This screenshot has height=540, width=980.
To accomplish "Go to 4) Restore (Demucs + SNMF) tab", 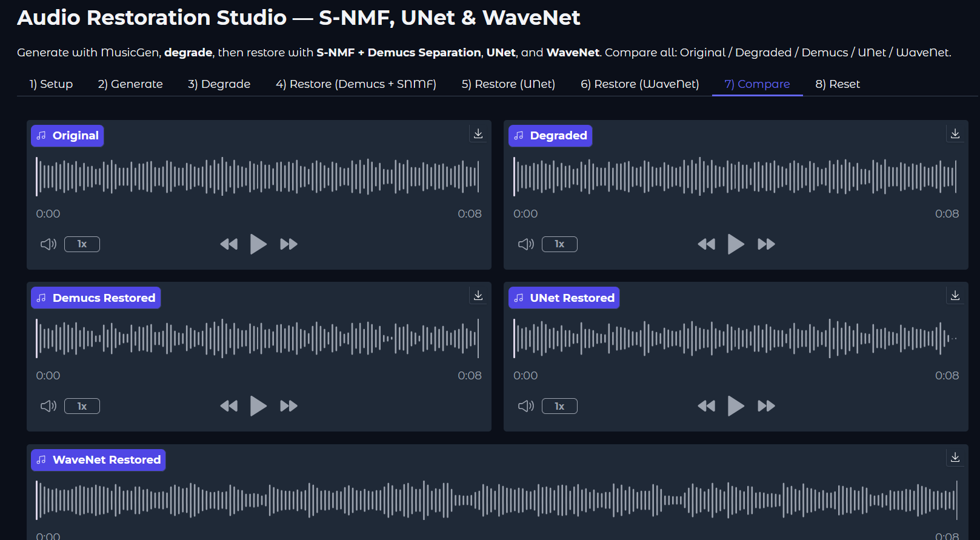I will (x=356, y=84).
